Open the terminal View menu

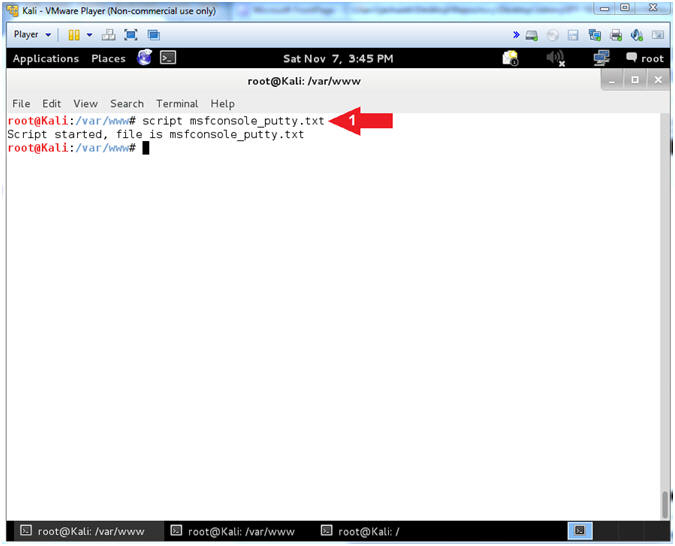[x=85, y=104]
